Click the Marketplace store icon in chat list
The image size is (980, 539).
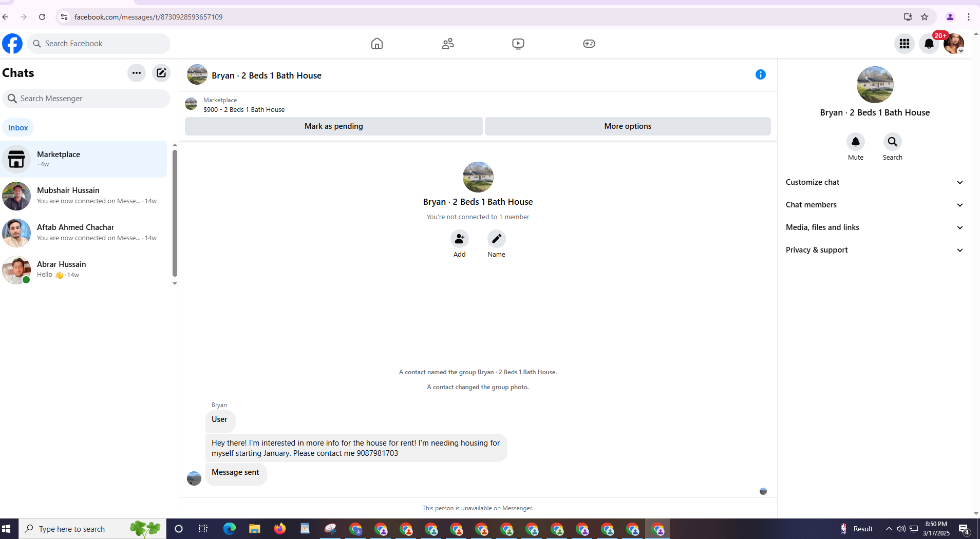click(x=16, y=159)
